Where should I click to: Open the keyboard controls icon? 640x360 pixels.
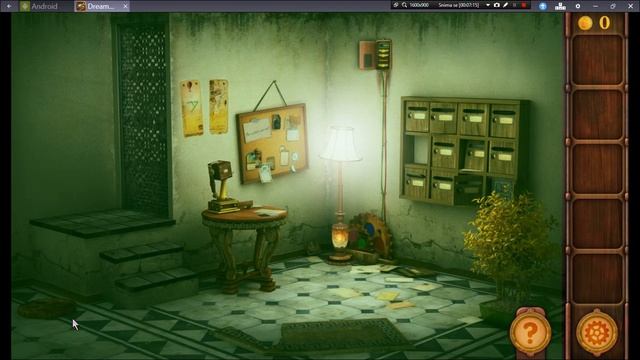click(x=560, y=6)
